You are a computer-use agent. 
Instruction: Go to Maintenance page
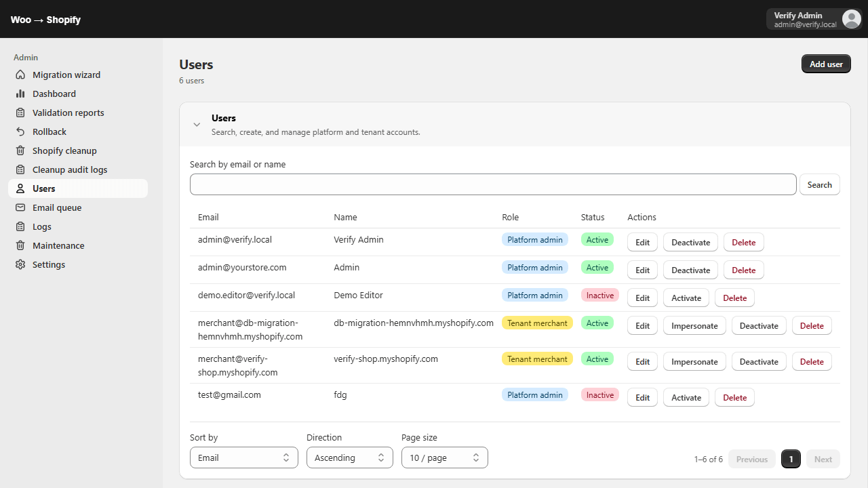point(78,245)
